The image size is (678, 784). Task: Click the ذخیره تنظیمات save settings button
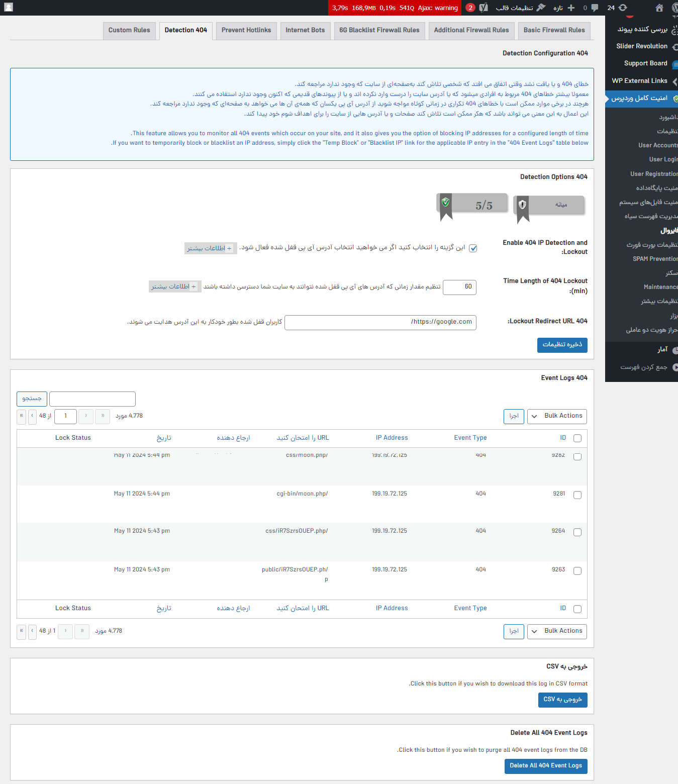pyautogui.click(x=562, y=345)
